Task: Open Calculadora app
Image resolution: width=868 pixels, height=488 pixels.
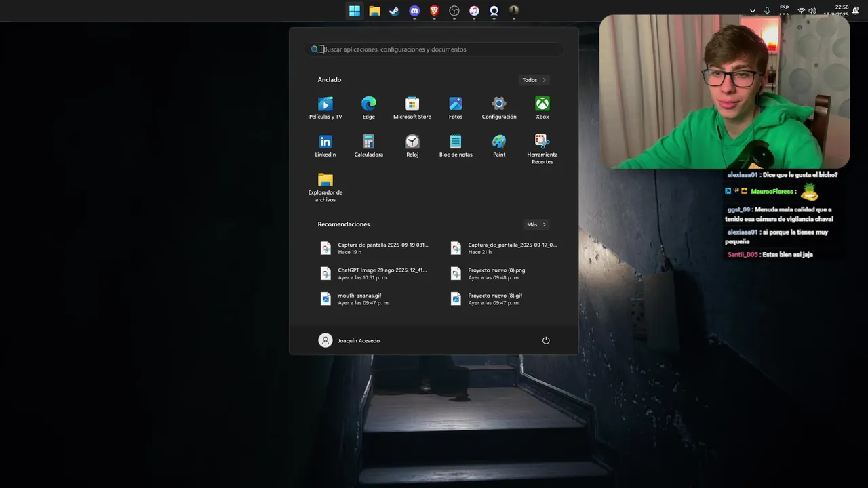Action: pos(369,146)
